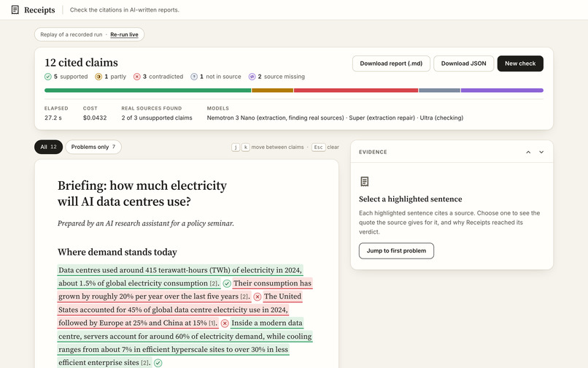Click '2 source missing' count label
Screen dimensions: 588x368
282,77
